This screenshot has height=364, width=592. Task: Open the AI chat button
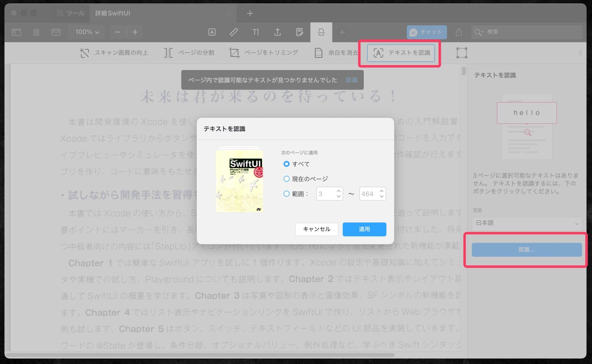coord(426,32)
